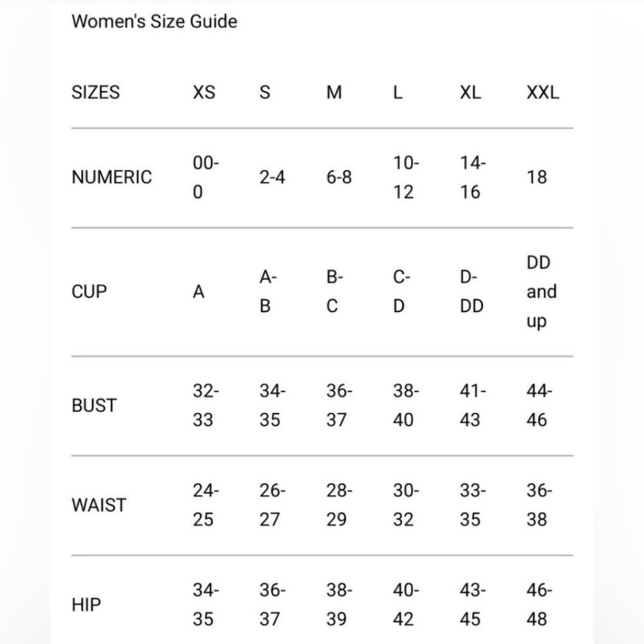Click hip measurement 38-39 for M
The height and width of the screenshot is (644, 644).
339,605
